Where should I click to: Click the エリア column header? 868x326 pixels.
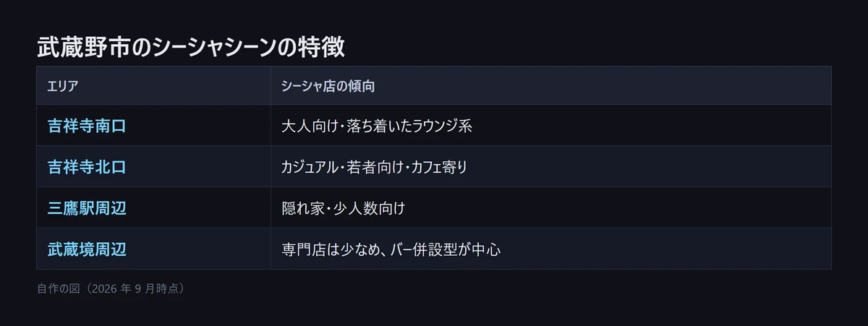point(62,85)
